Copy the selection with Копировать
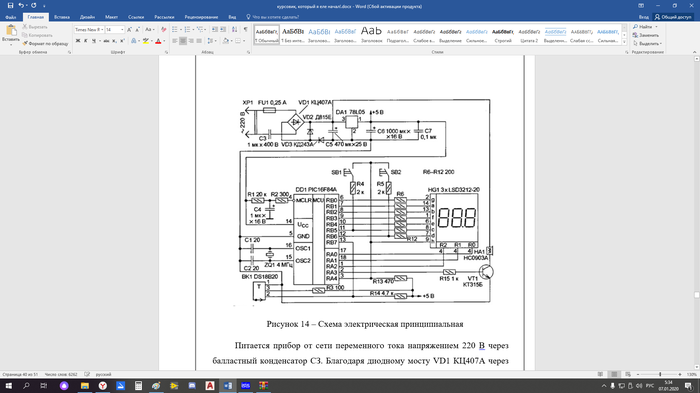This screenshot has width=700, height=393. (37, 35)
